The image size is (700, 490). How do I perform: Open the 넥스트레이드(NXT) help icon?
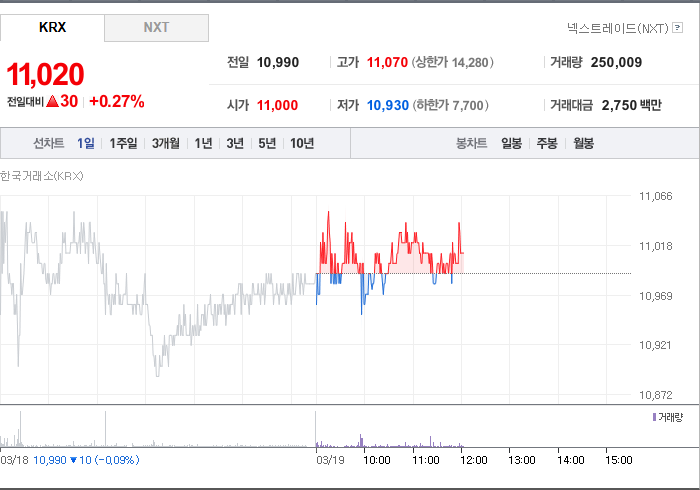click(677, 28)
